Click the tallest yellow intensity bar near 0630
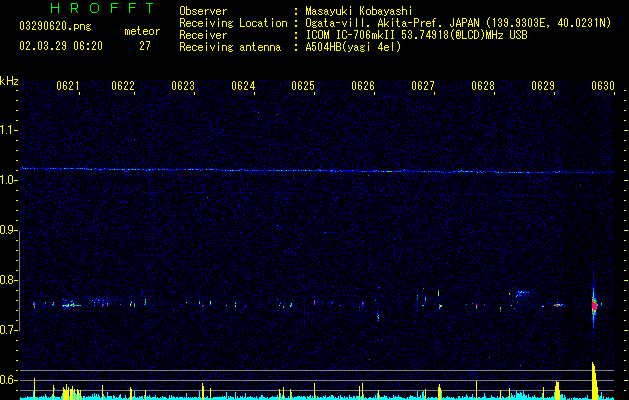629x400 pixels. 595,381
